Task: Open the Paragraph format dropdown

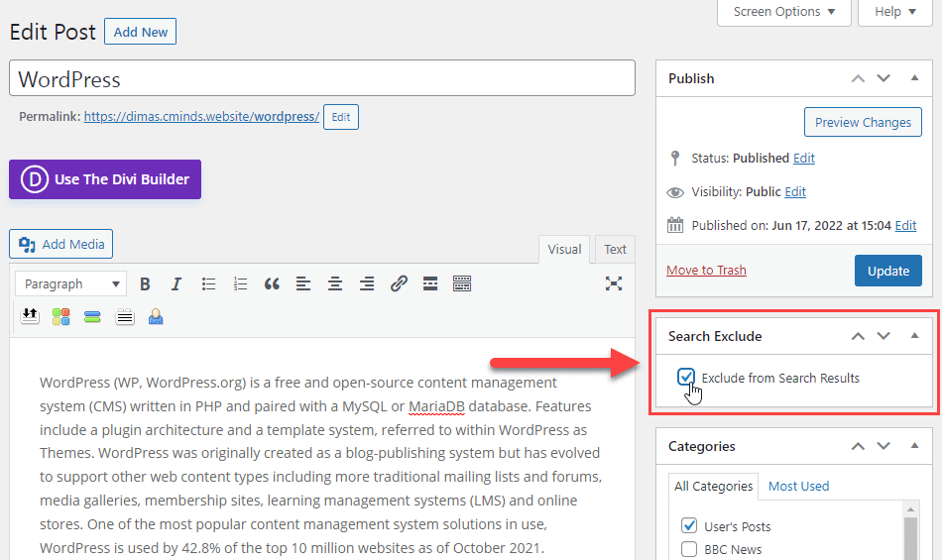Action: point(71,284)
